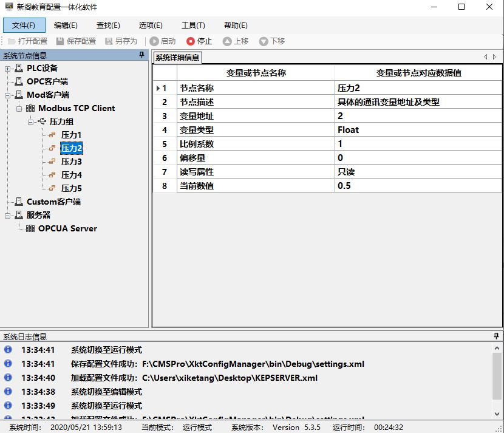This screenshot has width=504, height=433.
Task: Click the red Stop (停止) toolbar icon
Action: click(191, 41)
